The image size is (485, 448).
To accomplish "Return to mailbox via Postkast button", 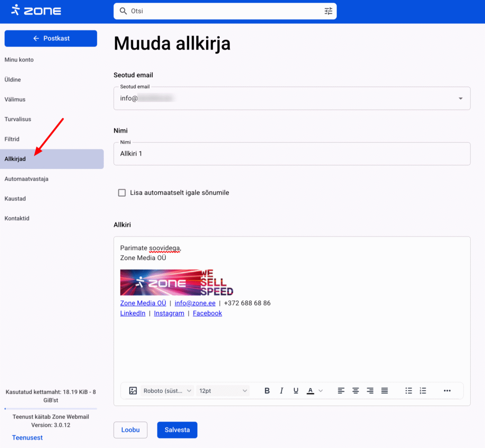I will (x=51, y=38).
